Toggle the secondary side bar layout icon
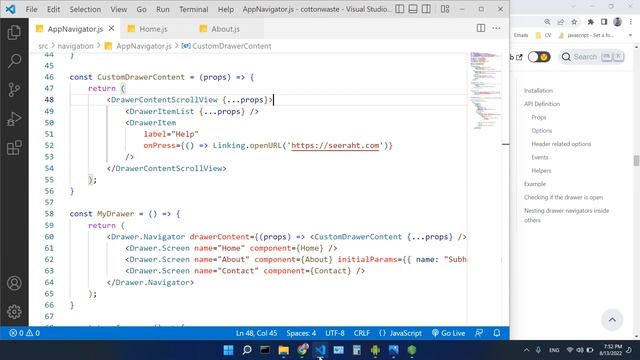Image resolution: width=640 pixels, height=360 pixels. (x=426, y=9)
